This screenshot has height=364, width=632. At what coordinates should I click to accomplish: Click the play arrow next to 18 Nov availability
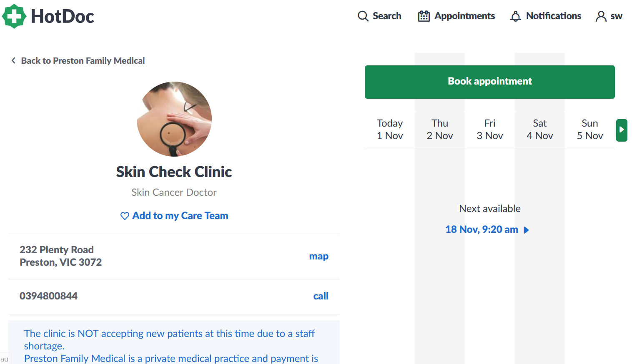(526, 229)
